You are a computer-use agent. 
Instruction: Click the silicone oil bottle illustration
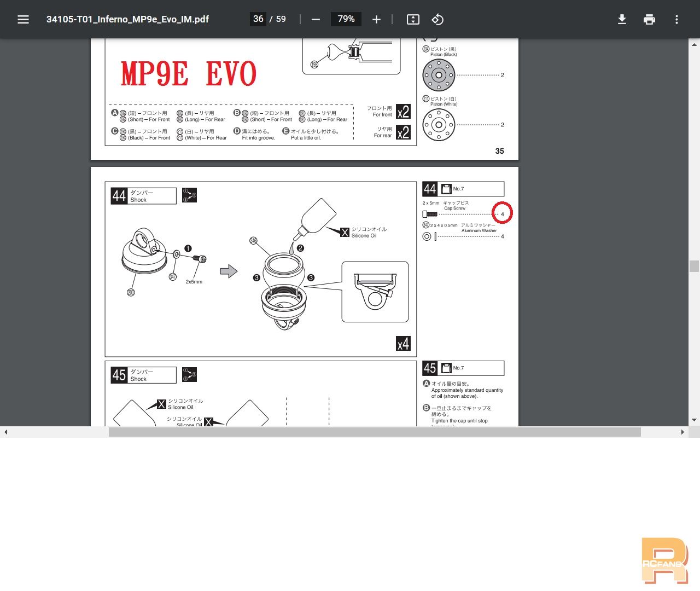pyautogui.click(x=314, y=219)
